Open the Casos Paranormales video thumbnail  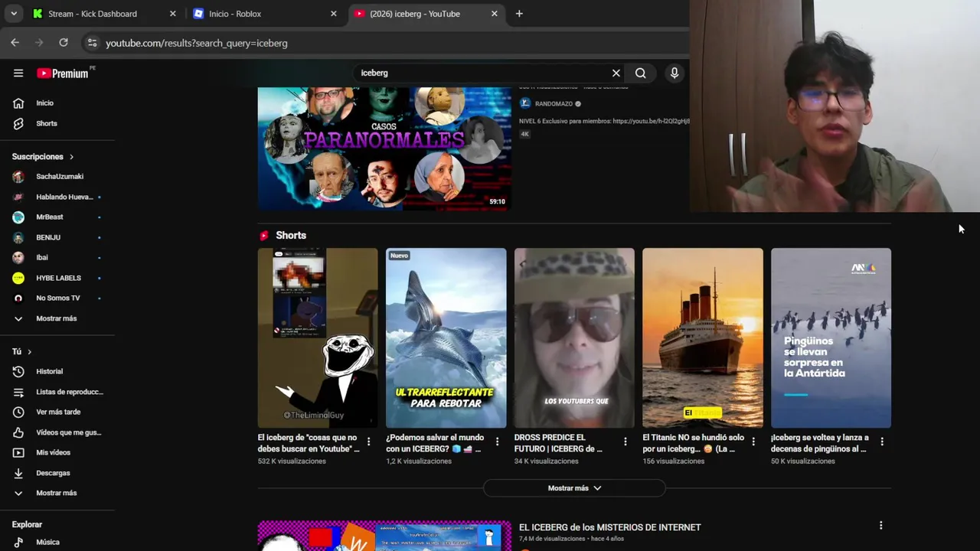coord(384,148)
